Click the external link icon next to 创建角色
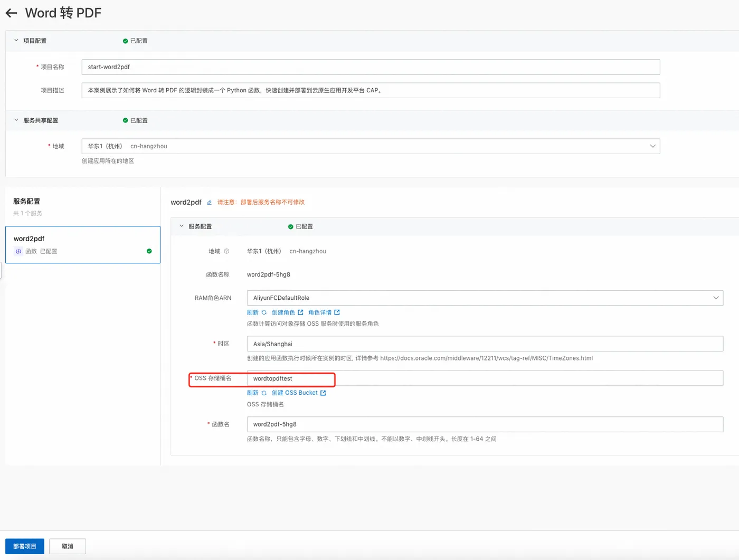Screen dimensions: 739x560 click(300, 312)
